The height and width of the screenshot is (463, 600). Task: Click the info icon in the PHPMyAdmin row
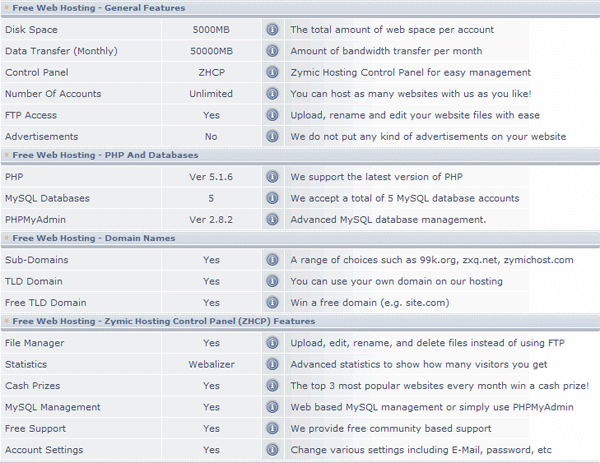coord(272,220)
